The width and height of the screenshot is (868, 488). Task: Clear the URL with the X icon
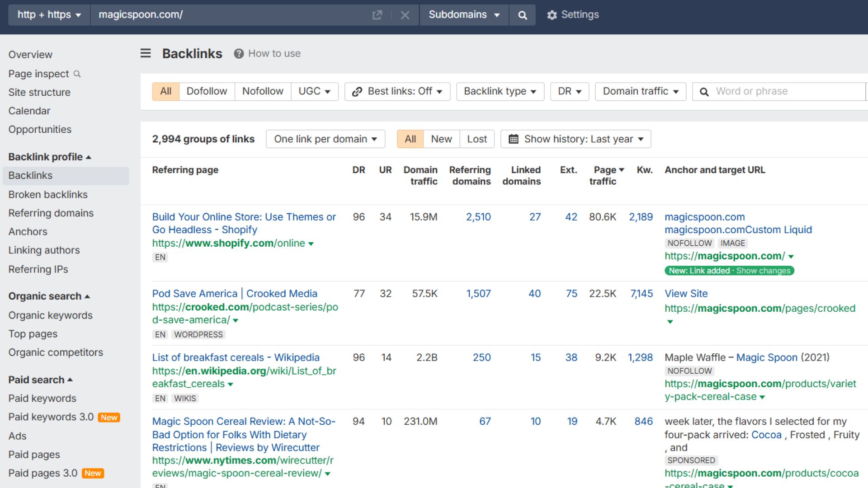pos(405,15)
